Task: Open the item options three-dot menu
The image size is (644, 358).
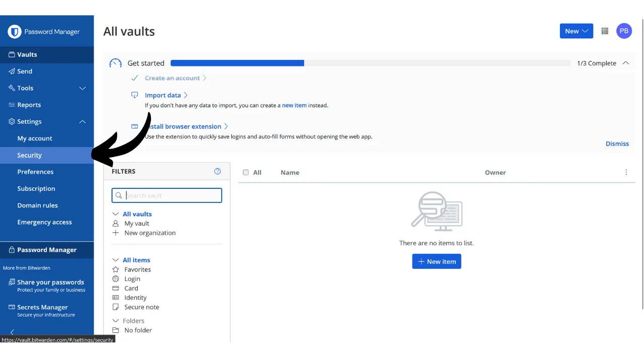Action: [626, 172]
